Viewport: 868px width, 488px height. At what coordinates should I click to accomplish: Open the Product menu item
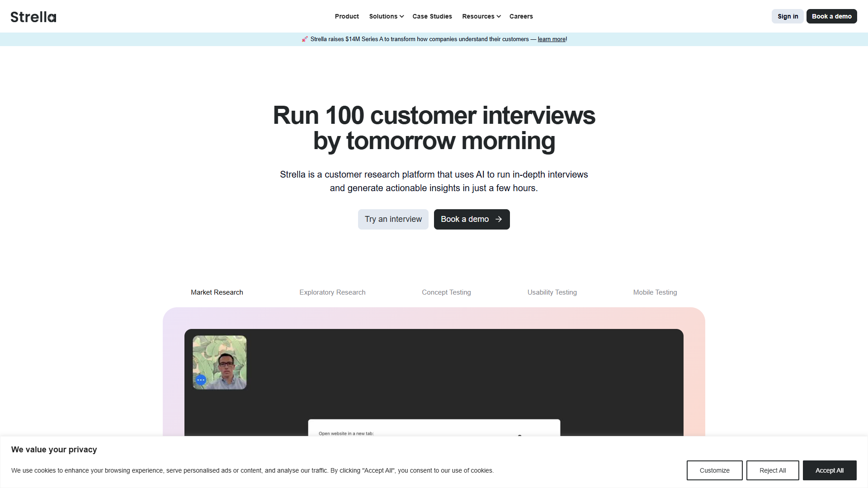[347, 16]
